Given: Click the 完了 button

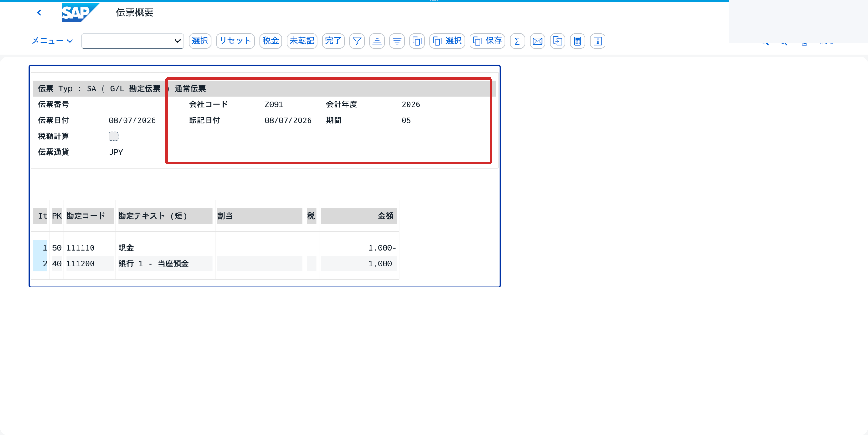Looking at the screenshot, I should (x=333, y=41).
